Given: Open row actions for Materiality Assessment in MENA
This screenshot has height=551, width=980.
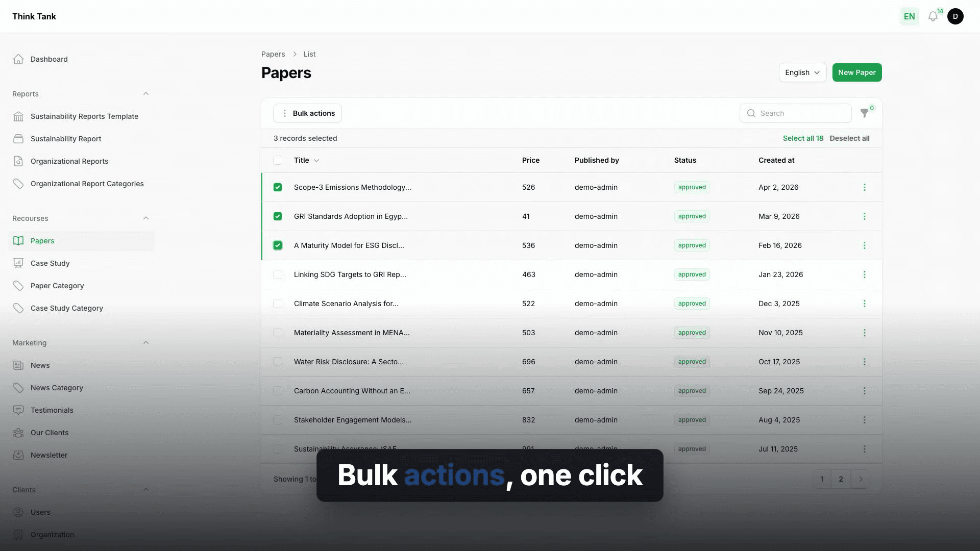Looking at the screenshot, I should tap(864, 333).
